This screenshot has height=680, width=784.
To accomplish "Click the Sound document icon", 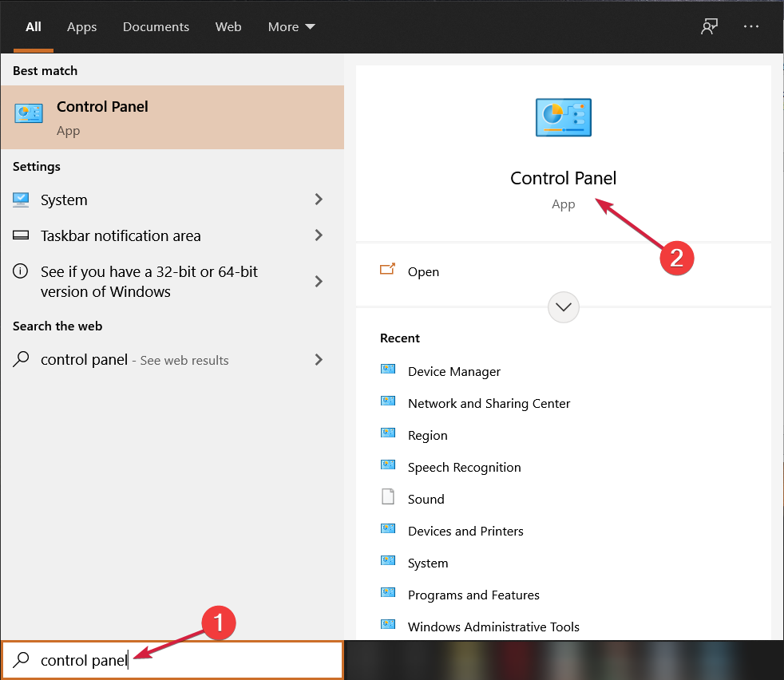I will pyautogui.click(x=388, y=497).
